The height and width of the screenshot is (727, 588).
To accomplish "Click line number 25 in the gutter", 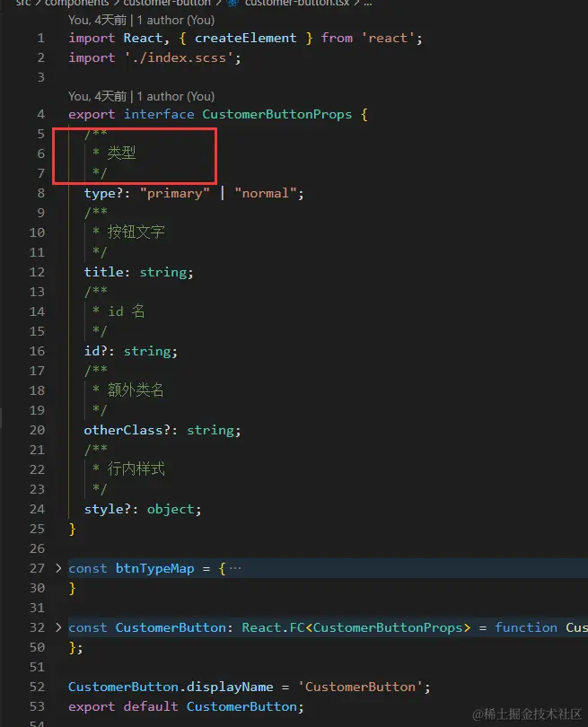I will coord(37,529).
